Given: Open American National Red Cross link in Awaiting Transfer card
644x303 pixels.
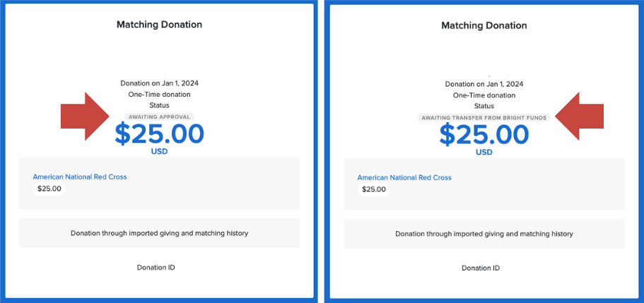Looking at the screenshot, I should (404, 177).
